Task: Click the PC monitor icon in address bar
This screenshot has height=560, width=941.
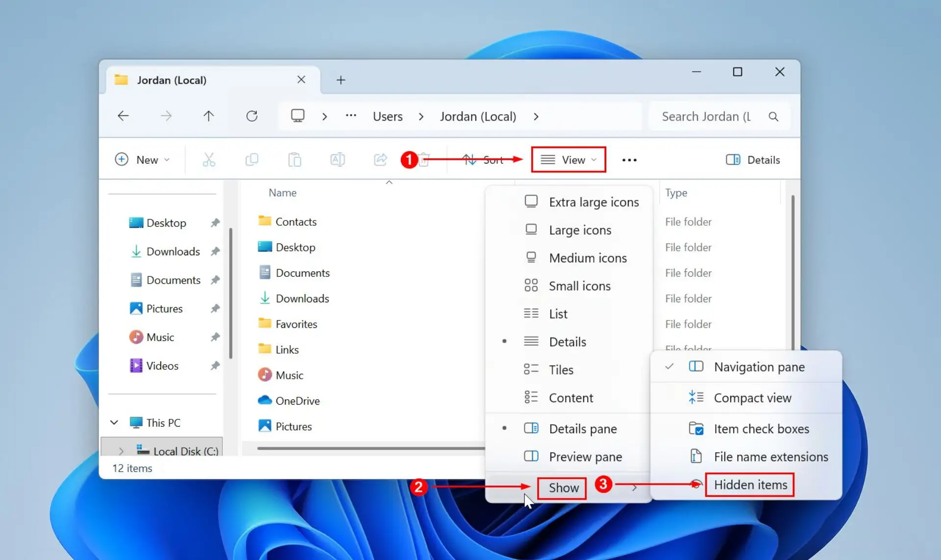Action: point(297,116)
